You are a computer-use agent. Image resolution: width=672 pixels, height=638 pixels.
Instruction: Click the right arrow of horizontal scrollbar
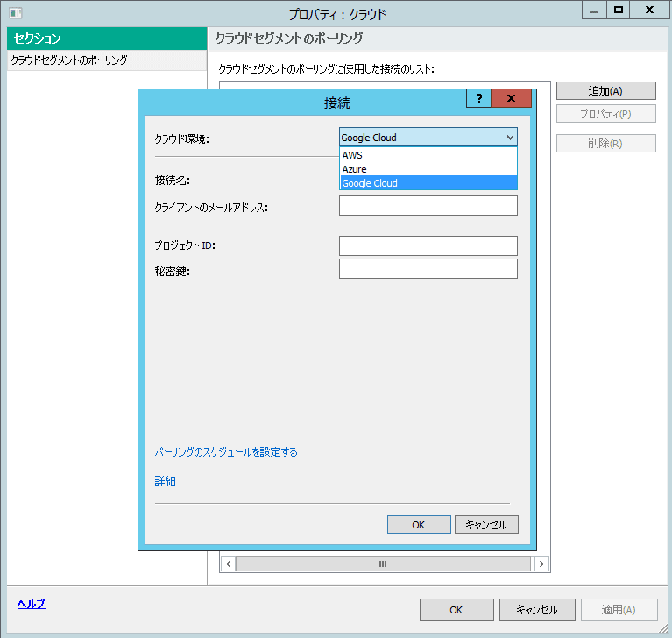tap(541, 564)
